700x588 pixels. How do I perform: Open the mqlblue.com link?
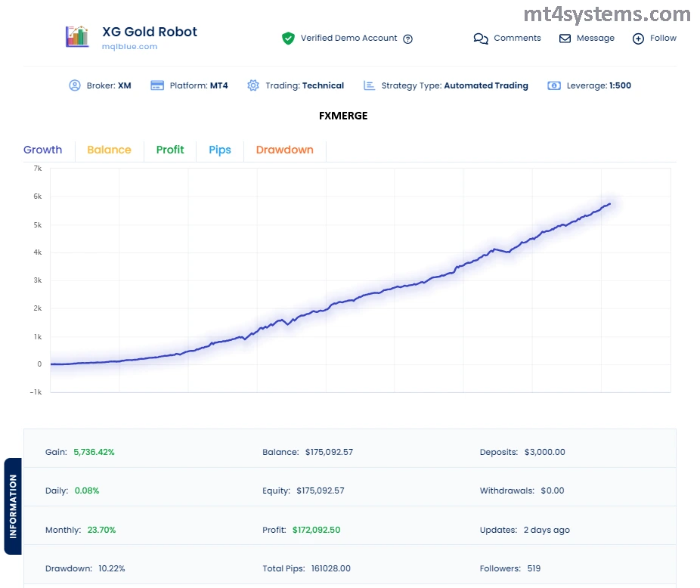(129, 47)
